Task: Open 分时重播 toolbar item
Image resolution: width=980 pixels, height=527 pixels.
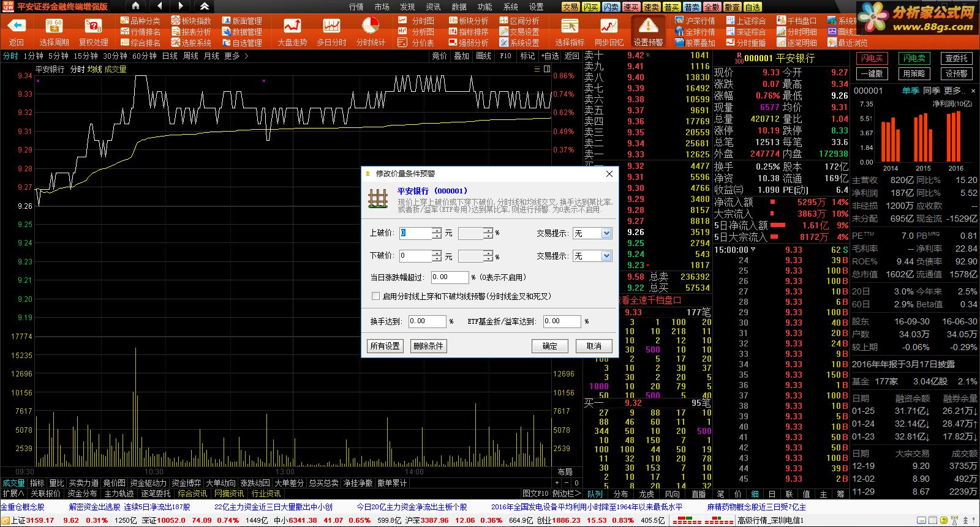Action: tap(746, 43)
